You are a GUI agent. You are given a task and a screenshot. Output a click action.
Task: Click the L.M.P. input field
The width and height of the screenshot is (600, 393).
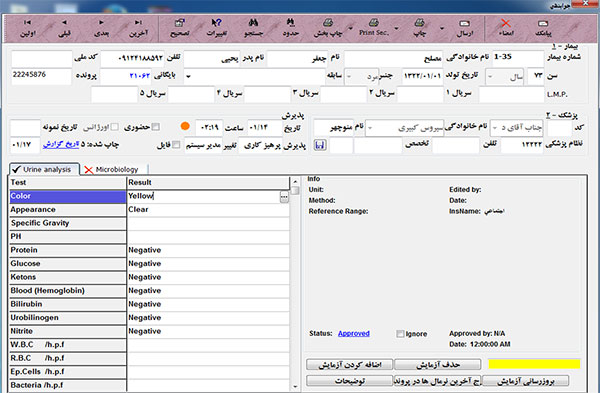[512, 95]
